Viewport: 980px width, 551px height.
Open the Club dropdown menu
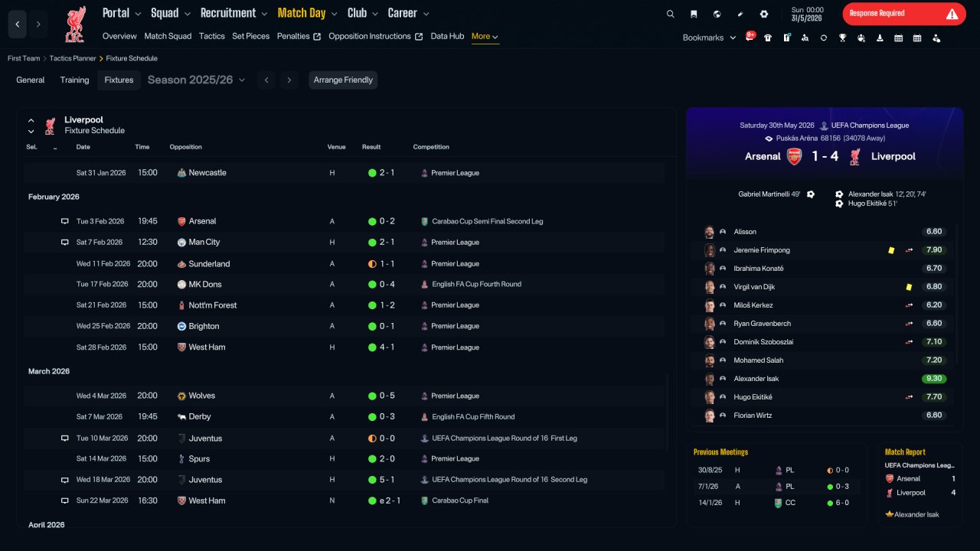coord(363,13)
